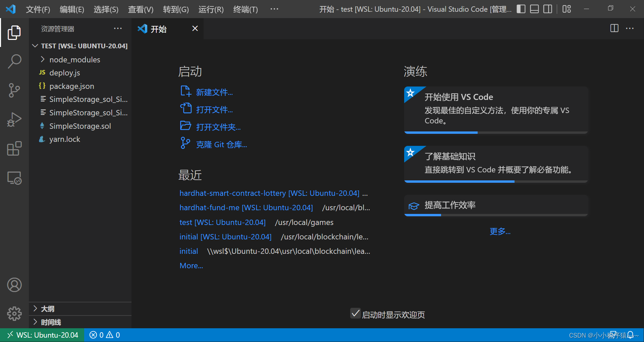Open the 运行(R) menu
The image size is (644, 342).
click(211, 9)
